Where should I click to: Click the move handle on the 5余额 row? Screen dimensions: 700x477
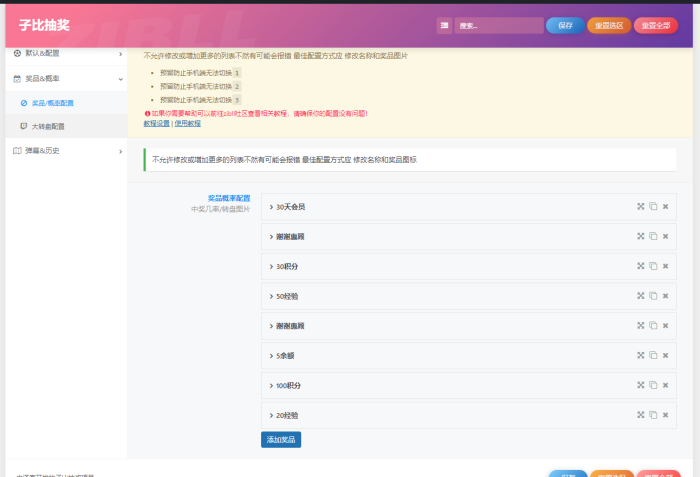pos(641,356)
